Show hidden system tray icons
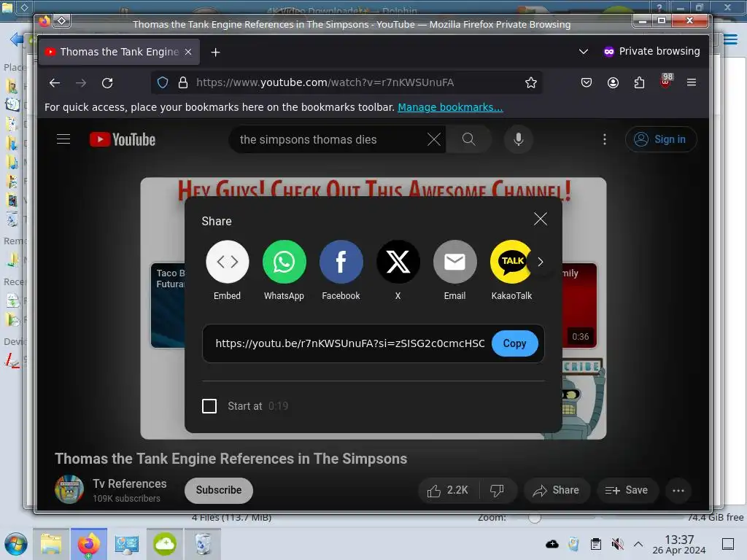The width and height of the screenshot is (747, 560). coord(638,544)
